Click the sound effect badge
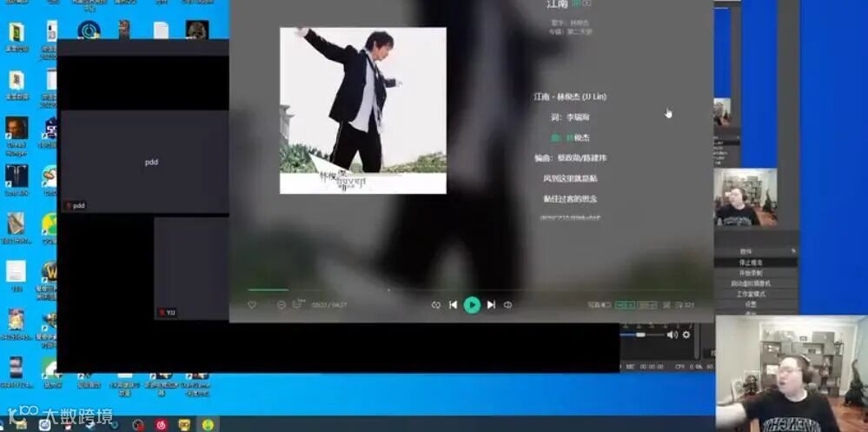 647,305
